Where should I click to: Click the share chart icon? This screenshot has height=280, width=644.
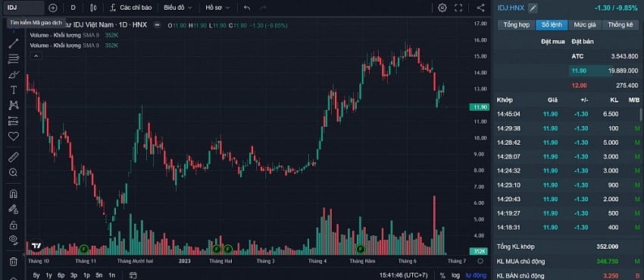[x=480, y=8]
